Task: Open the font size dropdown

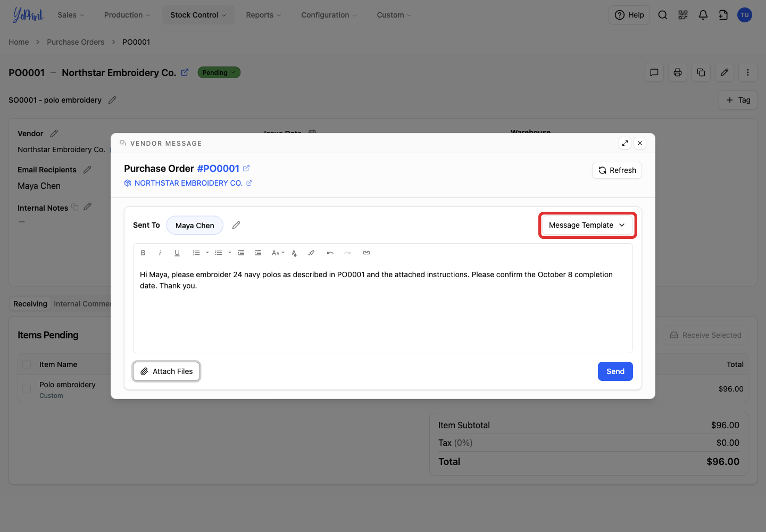Action: 278,253
